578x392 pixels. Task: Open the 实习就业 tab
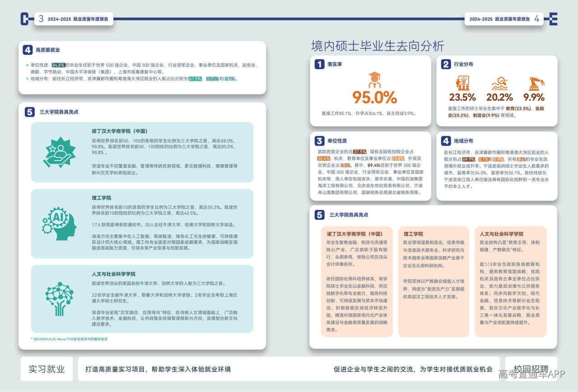click(x=47, y=369)
